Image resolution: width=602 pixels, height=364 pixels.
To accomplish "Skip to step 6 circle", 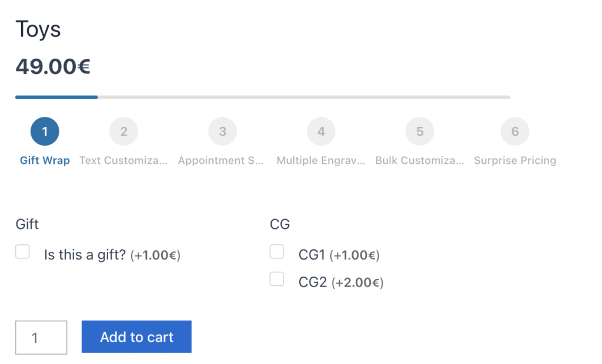I will tap(515, 132).
